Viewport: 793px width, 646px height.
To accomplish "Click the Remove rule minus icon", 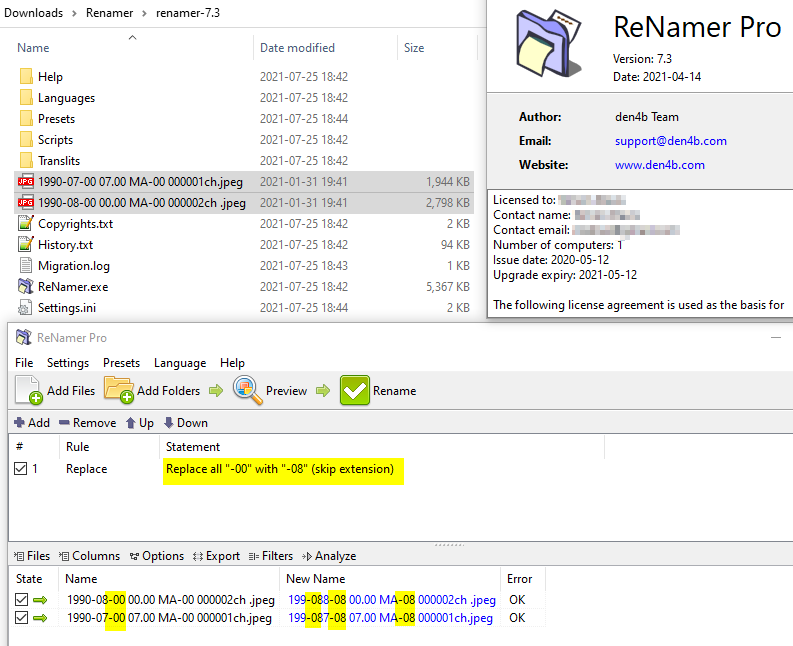I will (64, 422).
